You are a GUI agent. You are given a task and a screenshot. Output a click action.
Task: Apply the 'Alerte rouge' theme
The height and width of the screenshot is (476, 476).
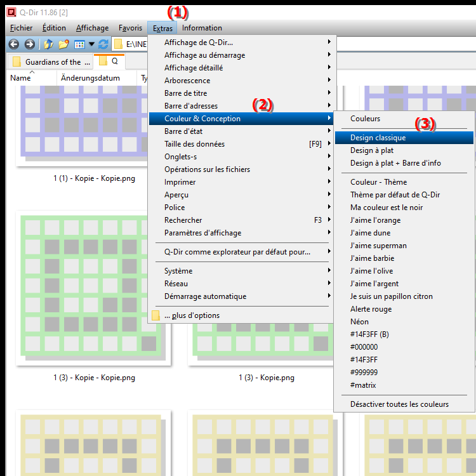click(404, 309)
